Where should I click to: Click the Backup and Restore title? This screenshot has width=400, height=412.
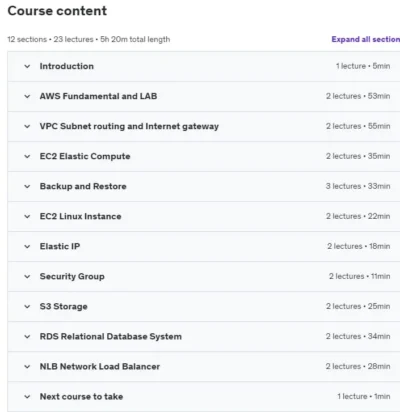coord(83,186)
